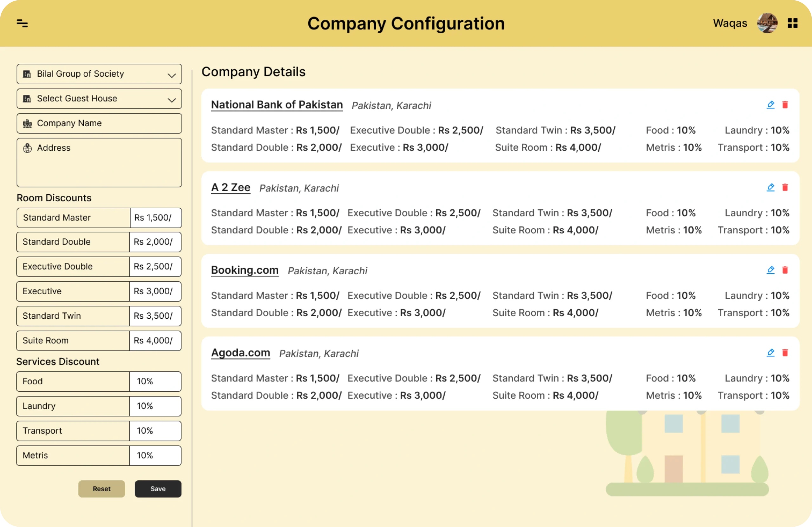Focus the Address text area
Viewport: 812px width, 527px height.
pyautogui.click(x=99, y=162)
